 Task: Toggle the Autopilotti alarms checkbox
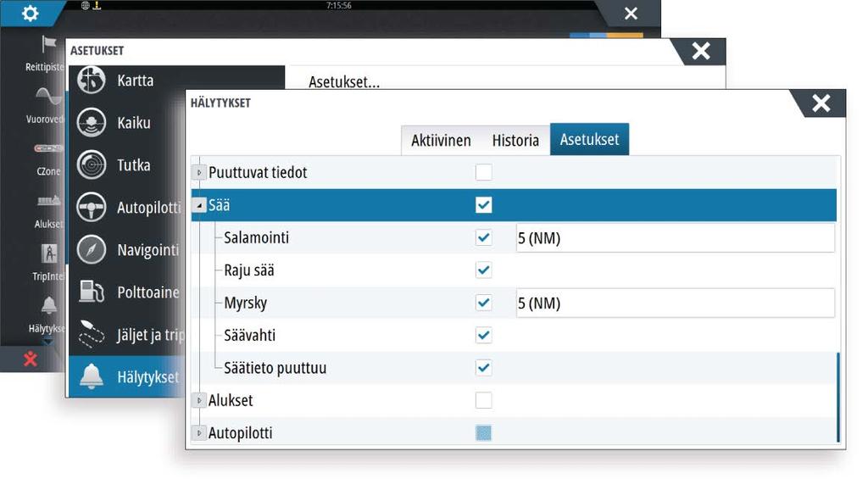483,433
